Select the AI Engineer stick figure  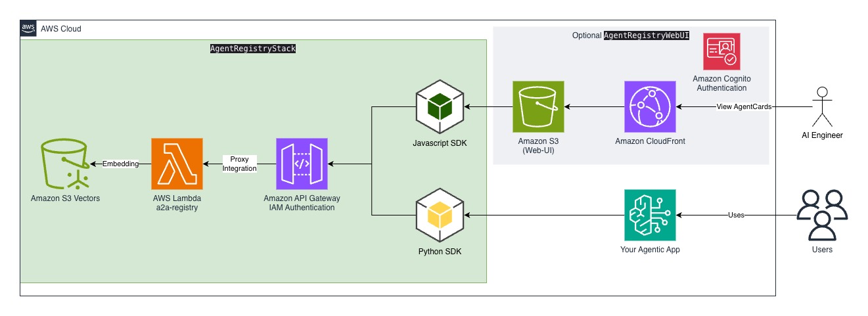821,106
